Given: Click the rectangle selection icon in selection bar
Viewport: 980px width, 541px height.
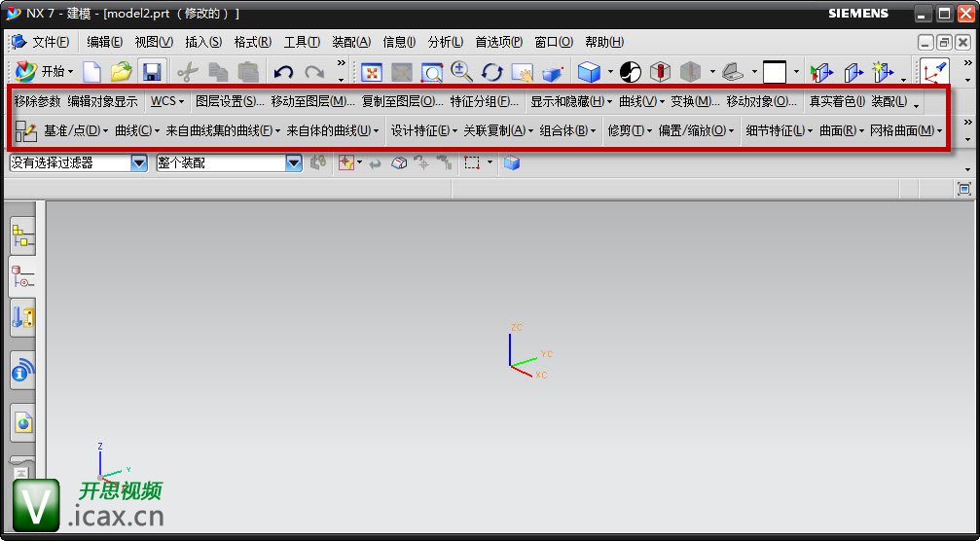Looking at the screenshot, I should coord(473,163).
